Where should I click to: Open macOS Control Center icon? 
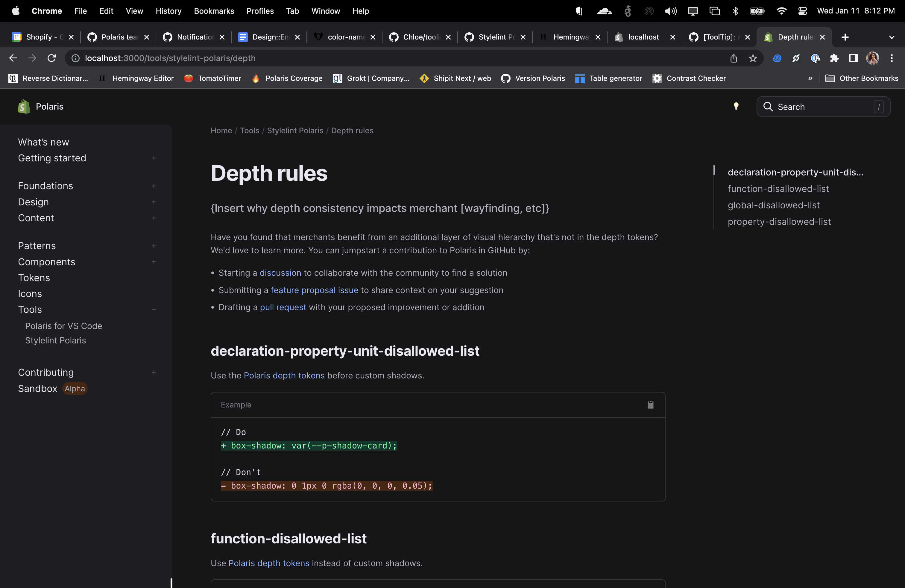pyautogui.click(x=802, y=11)
